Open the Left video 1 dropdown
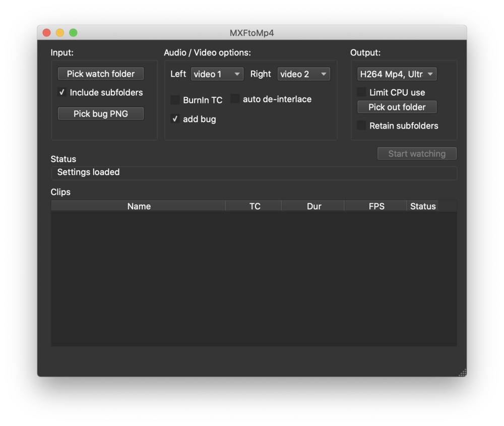This screenshot has width=504, height=426. coord(217,74)
